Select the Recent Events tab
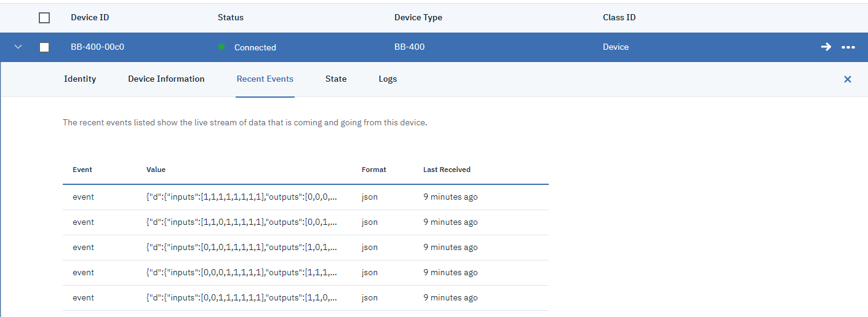 tap(265, 79)
